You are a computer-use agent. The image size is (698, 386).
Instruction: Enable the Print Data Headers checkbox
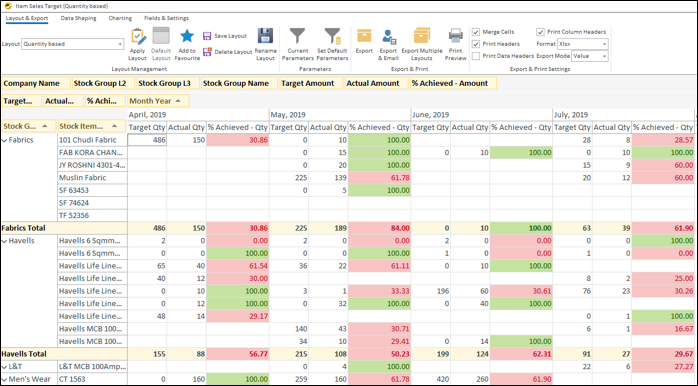click(476, 56)
